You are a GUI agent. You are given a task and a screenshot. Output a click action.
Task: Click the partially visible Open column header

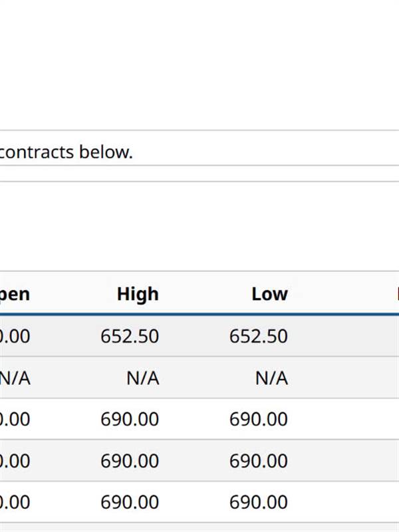tap(15, 294)
